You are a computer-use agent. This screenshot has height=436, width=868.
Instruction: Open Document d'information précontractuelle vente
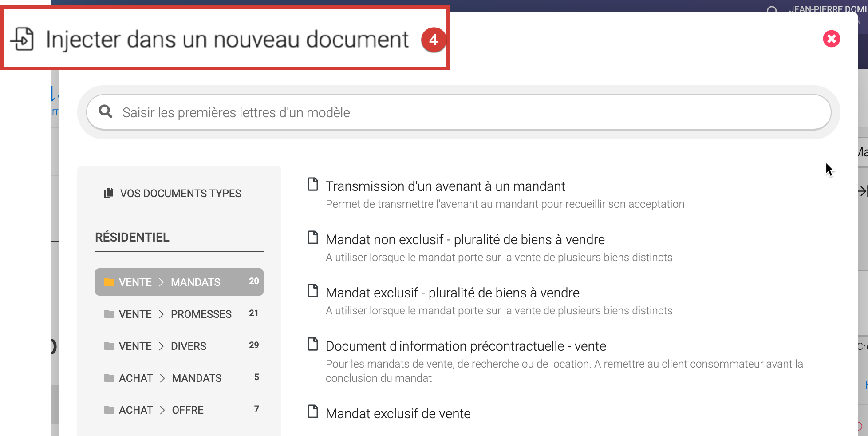pos(466,346)
